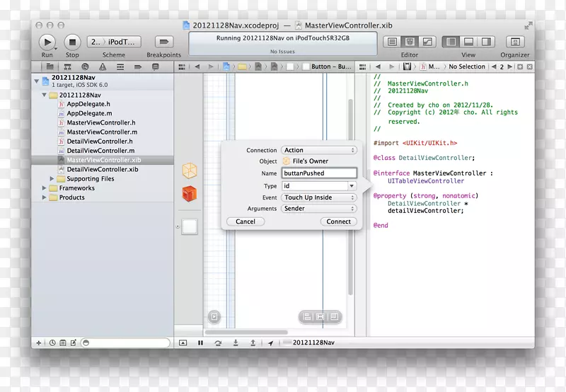The width and height of the screenshot is (566, 392).
Task: Open the Type combo box arrow
Action: 352,186
